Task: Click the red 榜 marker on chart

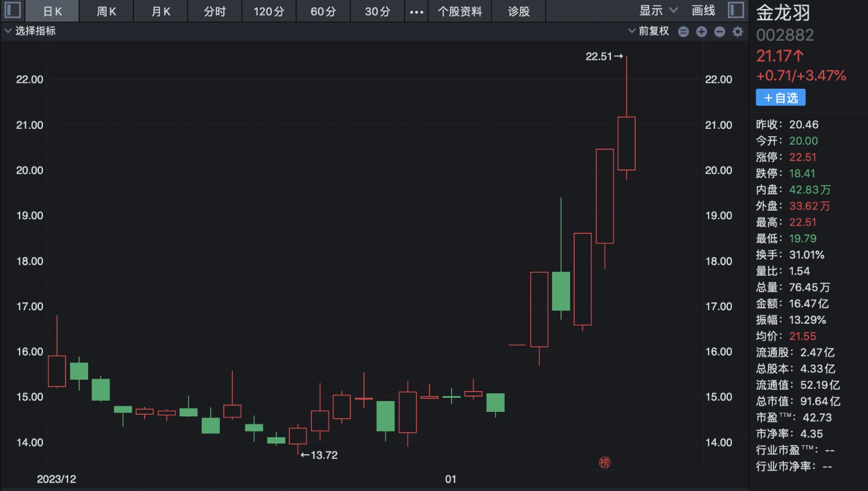Action: (605, 463)
